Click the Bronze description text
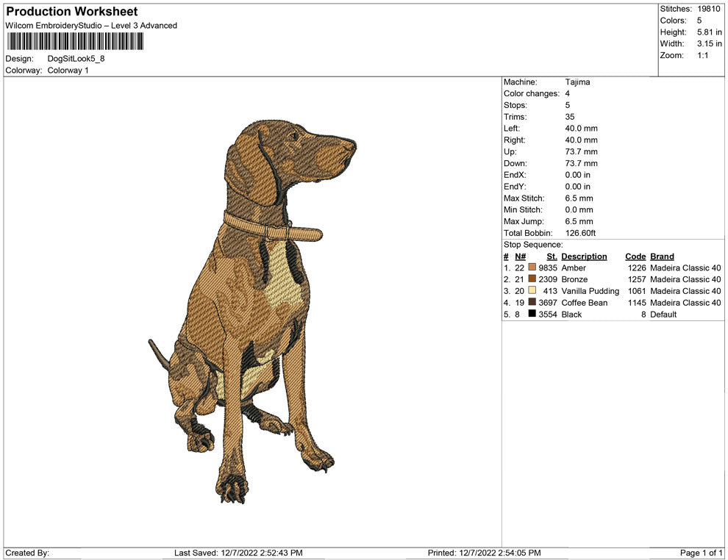The width and height of the screenshot is (728, 560). click(574, 279)
